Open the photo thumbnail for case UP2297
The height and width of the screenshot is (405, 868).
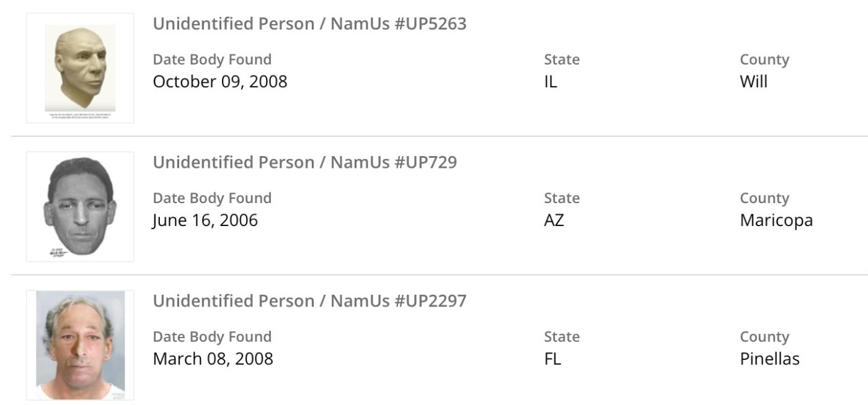click(80, 345)
